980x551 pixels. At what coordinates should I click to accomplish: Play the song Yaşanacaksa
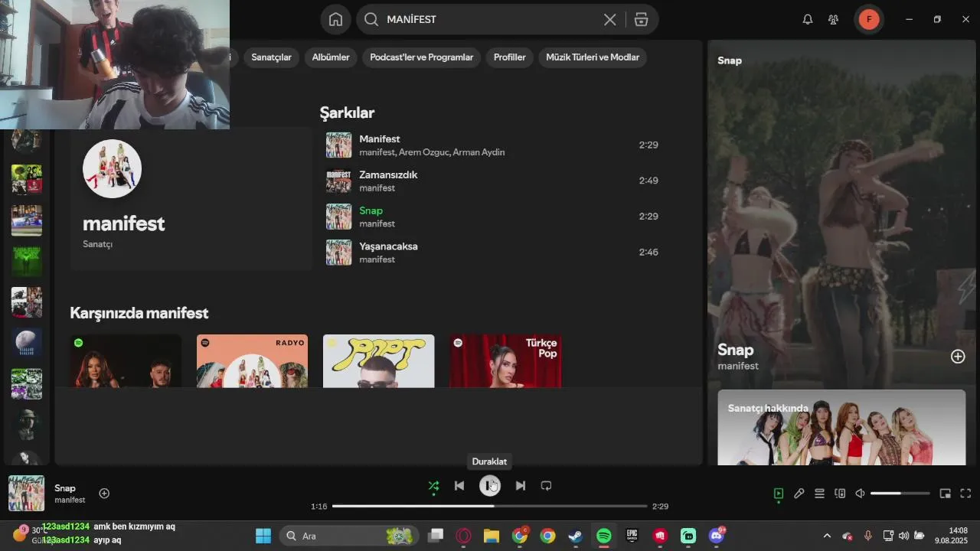(x=492, y=253)
